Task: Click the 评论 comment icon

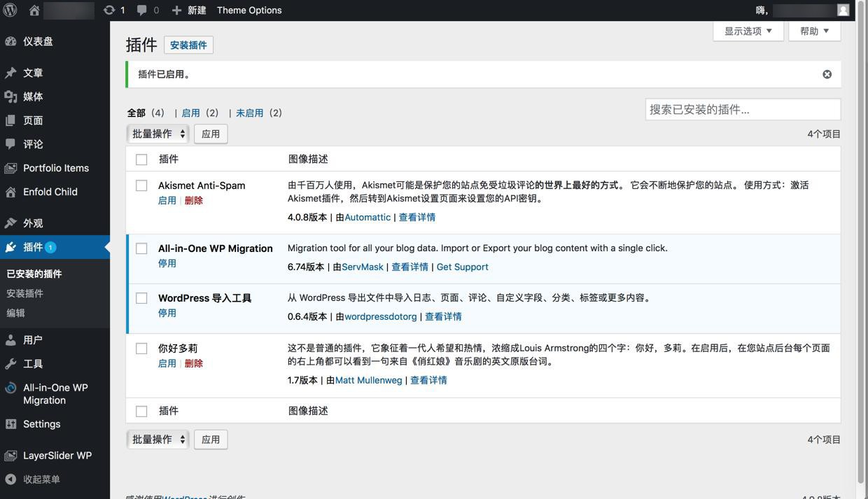Action: point(10,144)
